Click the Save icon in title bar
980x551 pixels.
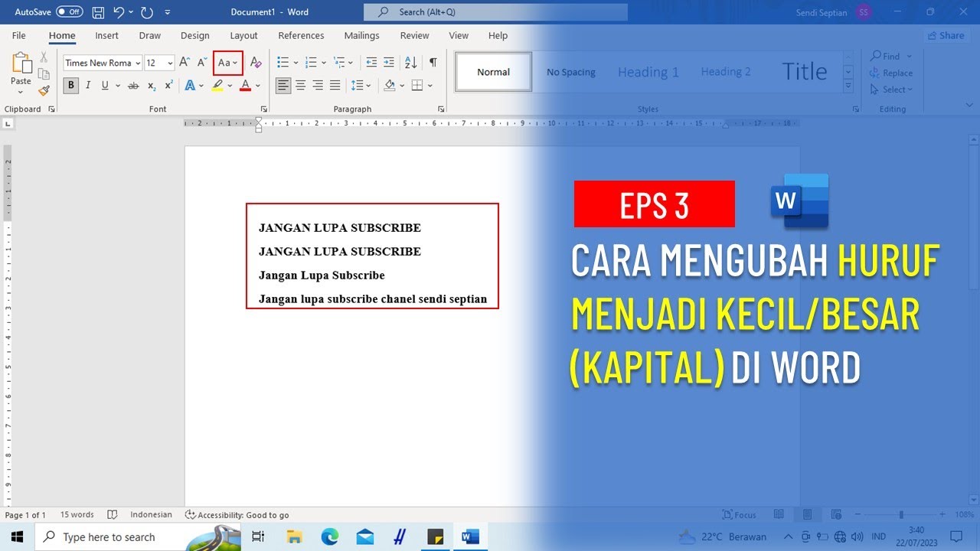98,12
